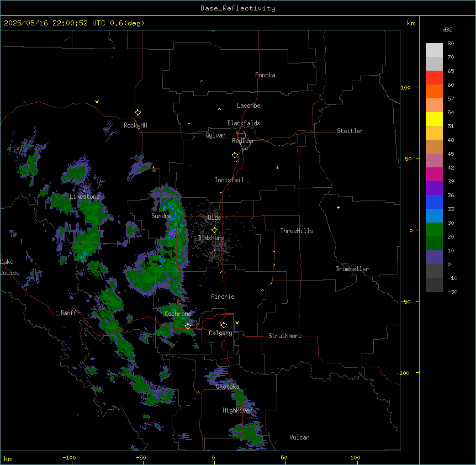Pick the light gray 80–70 dBZ swatch
The width and height of the screenshot is (476, 465).
coord(434,50)
